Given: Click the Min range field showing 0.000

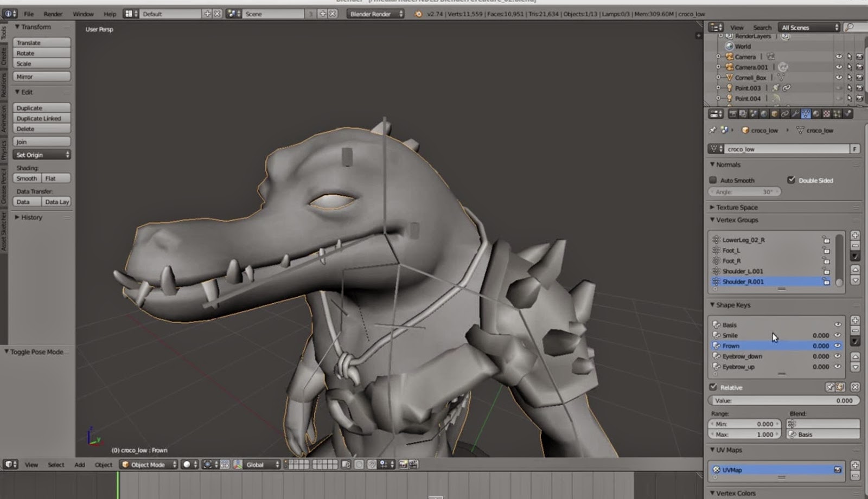Looking at the screenshot, I should [745, 424].
